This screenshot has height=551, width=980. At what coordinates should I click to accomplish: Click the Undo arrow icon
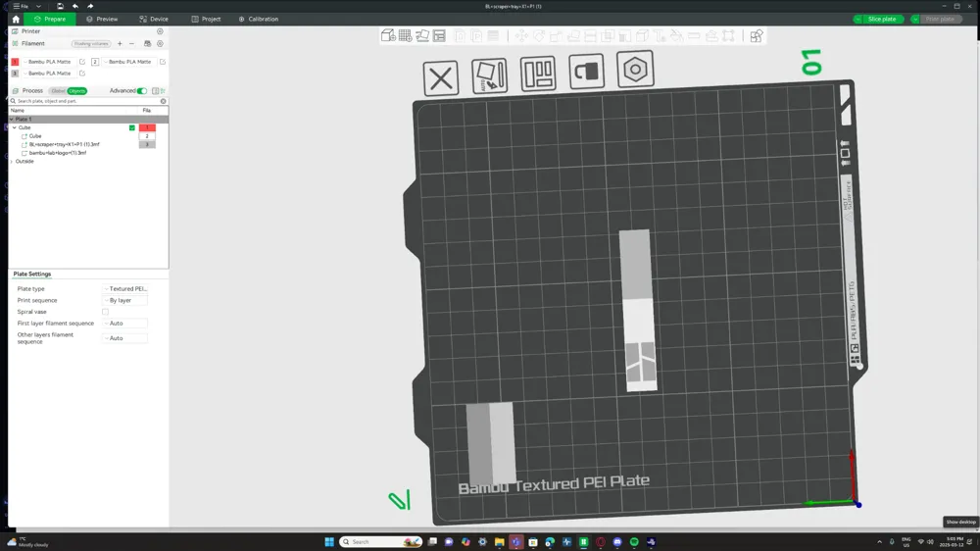[x=75, y=6]
